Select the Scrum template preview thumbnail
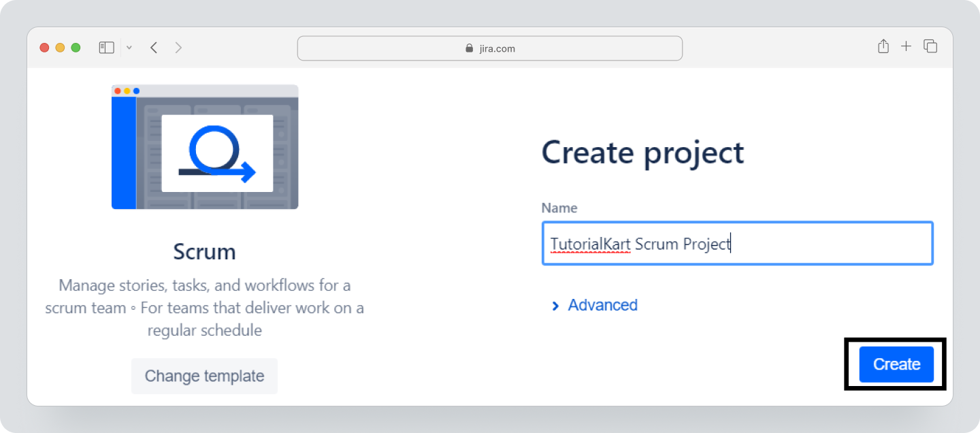980x433 pixels. point(204,146)
